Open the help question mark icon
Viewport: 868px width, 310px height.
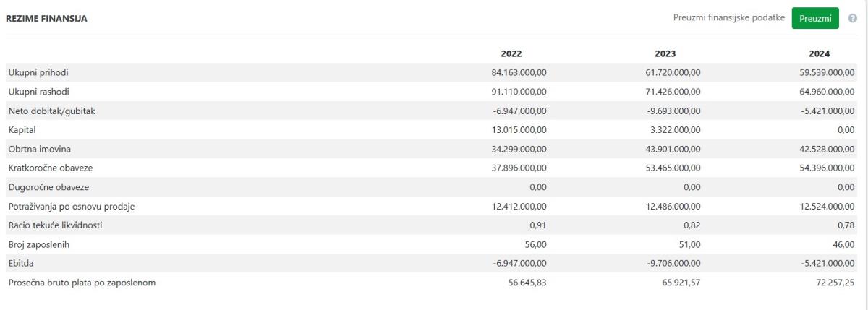click(851, 18)
